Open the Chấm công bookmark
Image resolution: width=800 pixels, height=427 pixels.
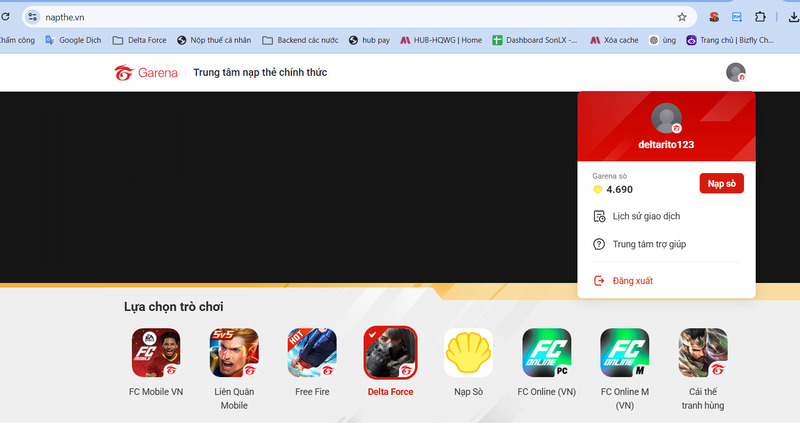click(17, 40)
